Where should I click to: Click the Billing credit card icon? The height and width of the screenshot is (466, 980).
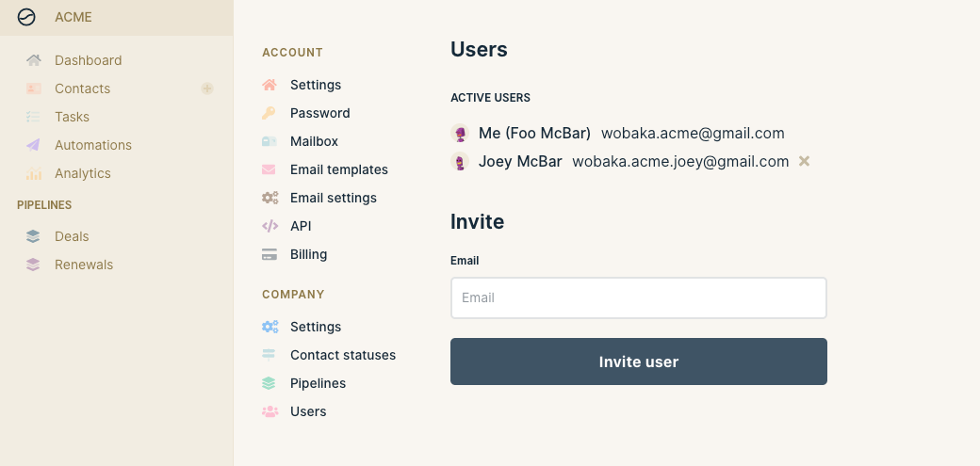point(269,254)
